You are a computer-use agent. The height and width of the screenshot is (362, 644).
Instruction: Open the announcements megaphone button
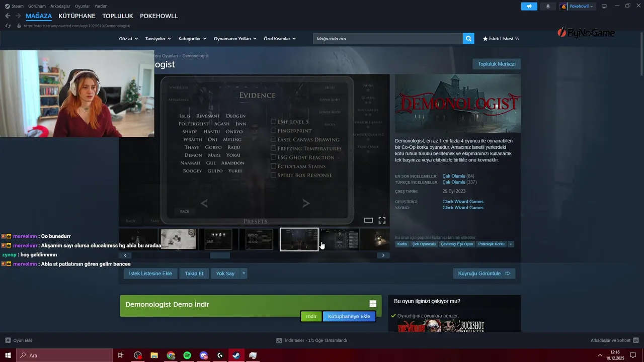[x=529, y=6]
